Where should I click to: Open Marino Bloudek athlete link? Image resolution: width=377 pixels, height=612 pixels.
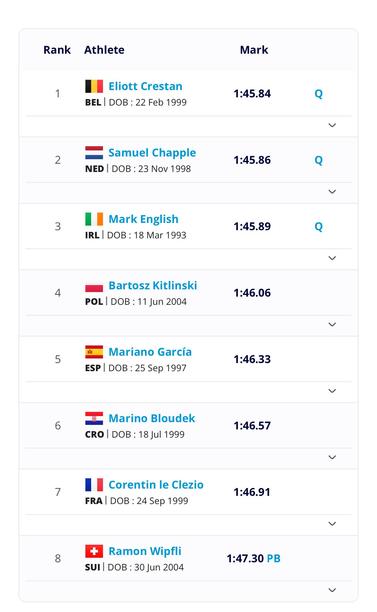coord(151,418)
